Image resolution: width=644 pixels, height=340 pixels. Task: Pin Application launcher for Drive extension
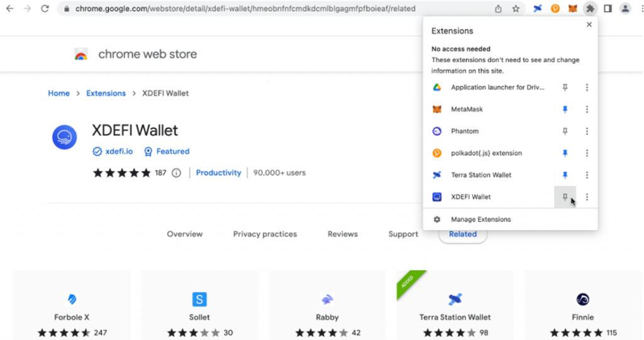pos(565,87)
